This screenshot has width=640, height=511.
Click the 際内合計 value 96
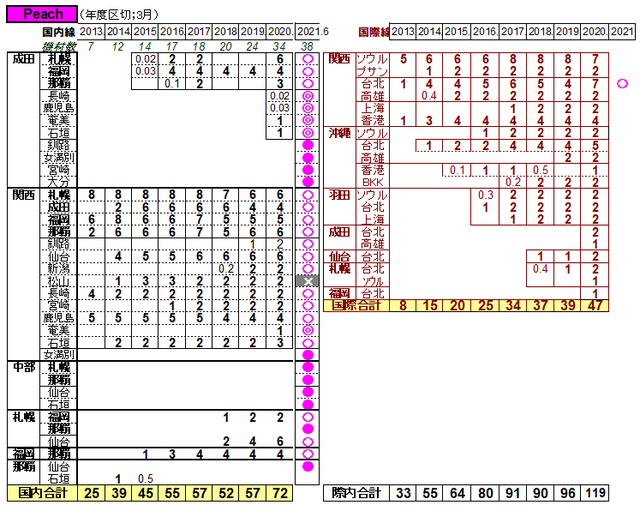coord(567,493)
